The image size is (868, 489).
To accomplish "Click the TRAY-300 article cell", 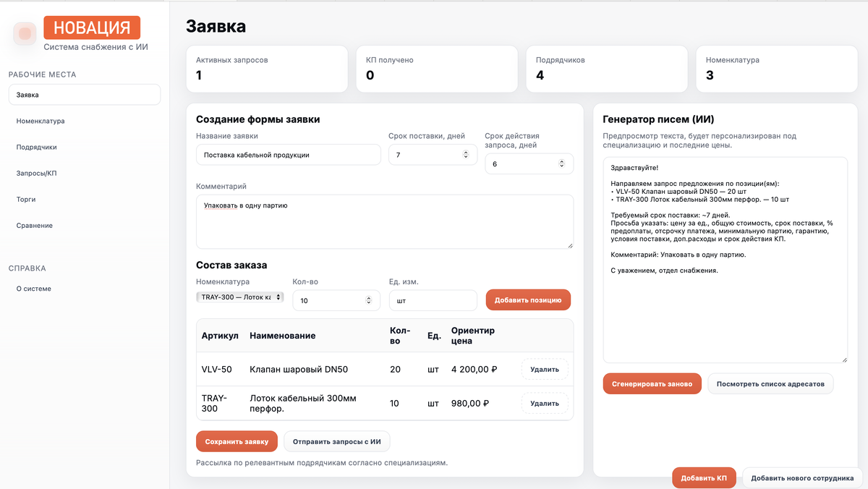I will click(215, 404).
